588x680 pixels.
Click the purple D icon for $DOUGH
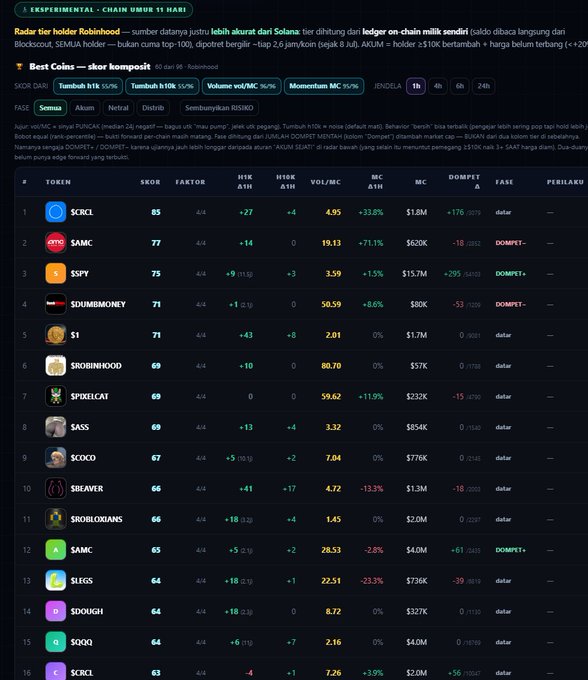[x=56, y=611]
